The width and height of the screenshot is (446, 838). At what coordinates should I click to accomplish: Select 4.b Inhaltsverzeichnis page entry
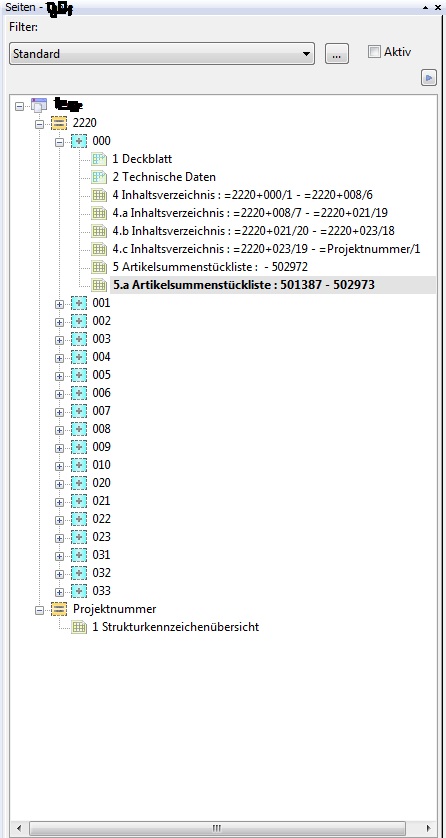[254, 231]
